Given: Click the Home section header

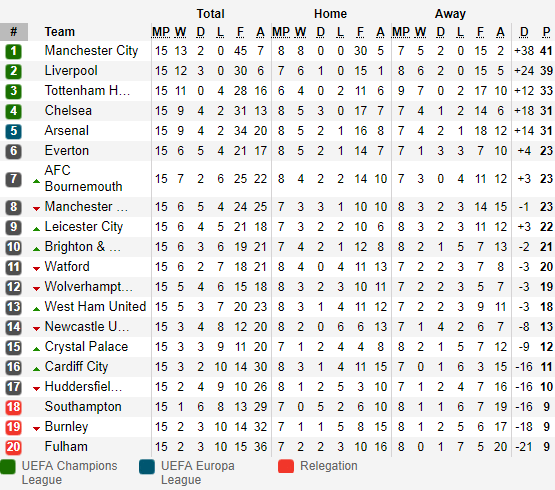Looking at the screenshot, I should (x=330, y=13).
